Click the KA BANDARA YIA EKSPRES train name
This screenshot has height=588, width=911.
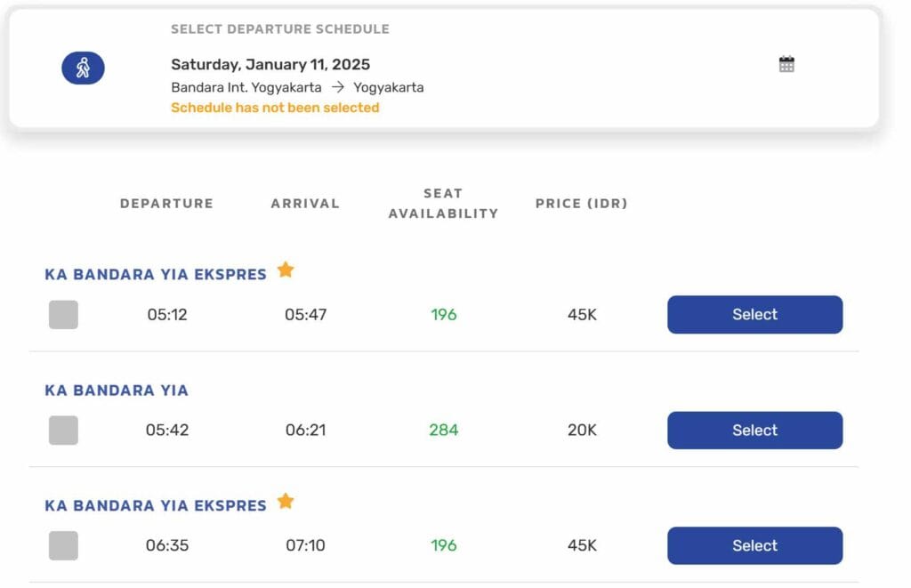point(154,274)
